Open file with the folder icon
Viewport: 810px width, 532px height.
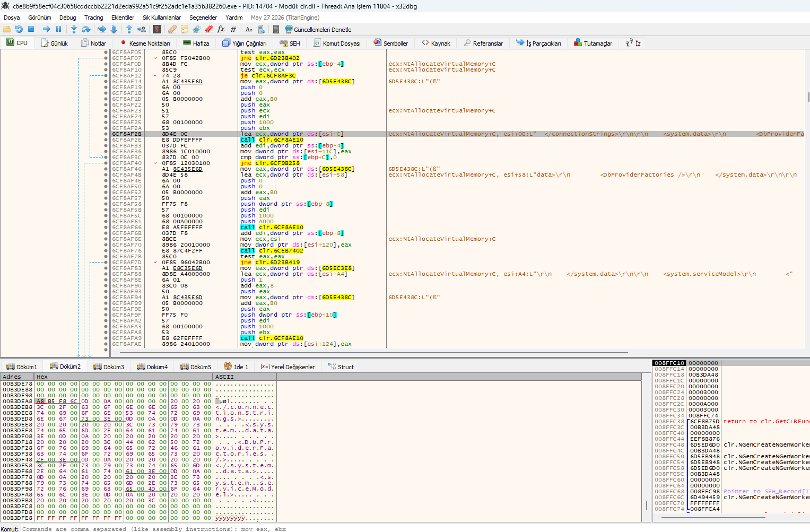point(7,29)
